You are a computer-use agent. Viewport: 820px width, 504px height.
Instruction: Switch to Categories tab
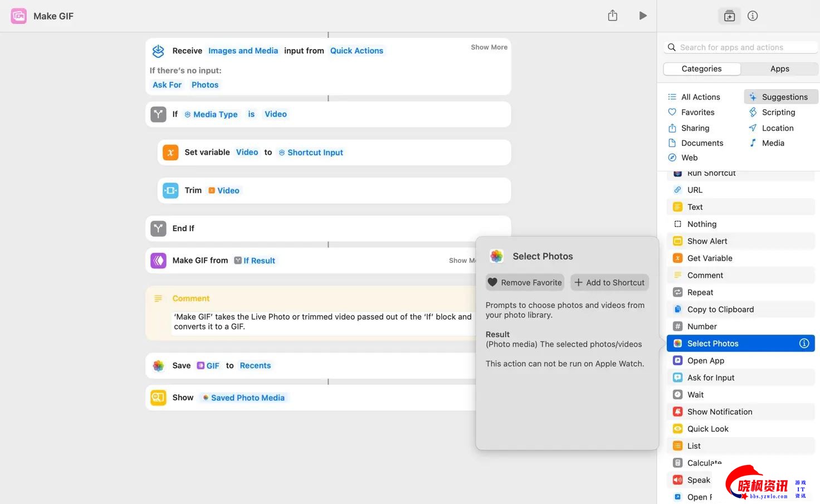tap(702, 68)
